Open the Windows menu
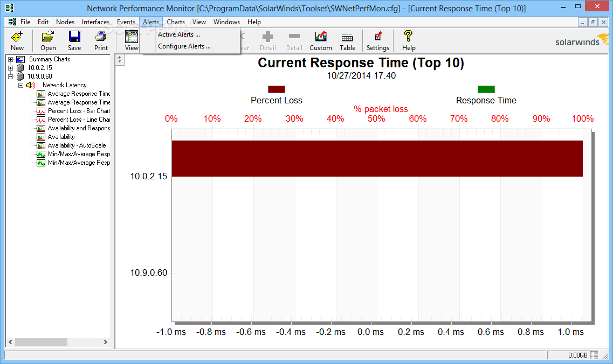The image size is (613, 364). point(227,22)
